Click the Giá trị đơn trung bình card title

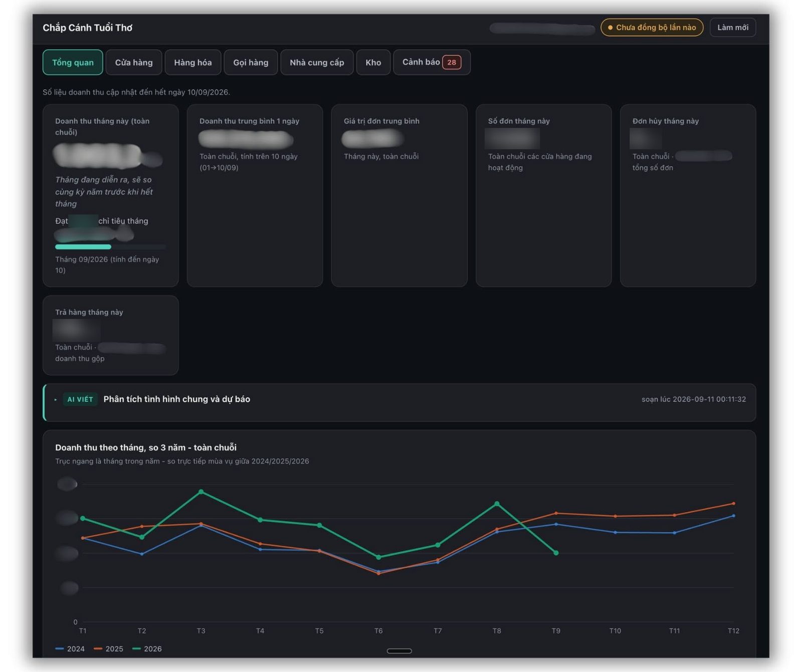pyautogui.click(x=381, y=121)
